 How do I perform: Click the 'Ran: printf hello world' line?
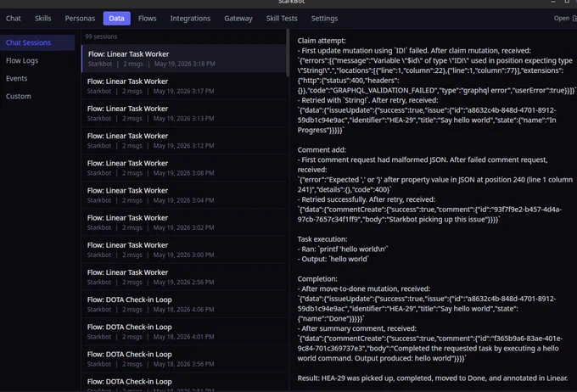point(343,249)
